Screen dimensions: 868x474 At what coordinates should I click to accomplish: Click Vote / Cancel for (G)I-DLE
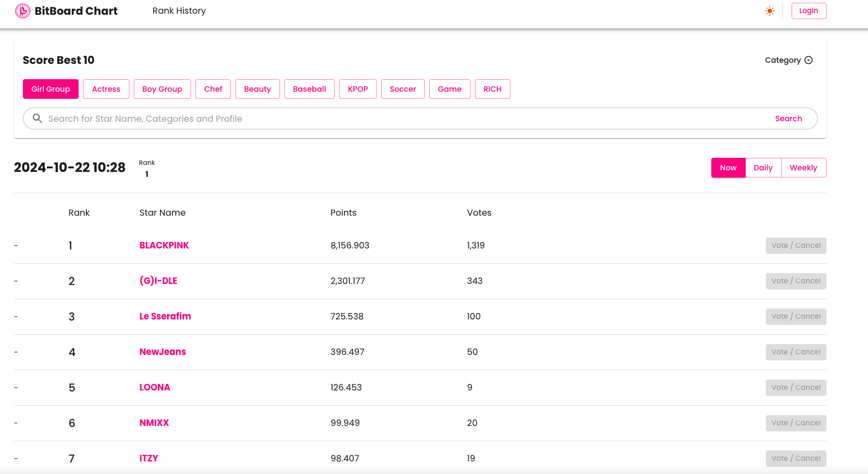796,281
